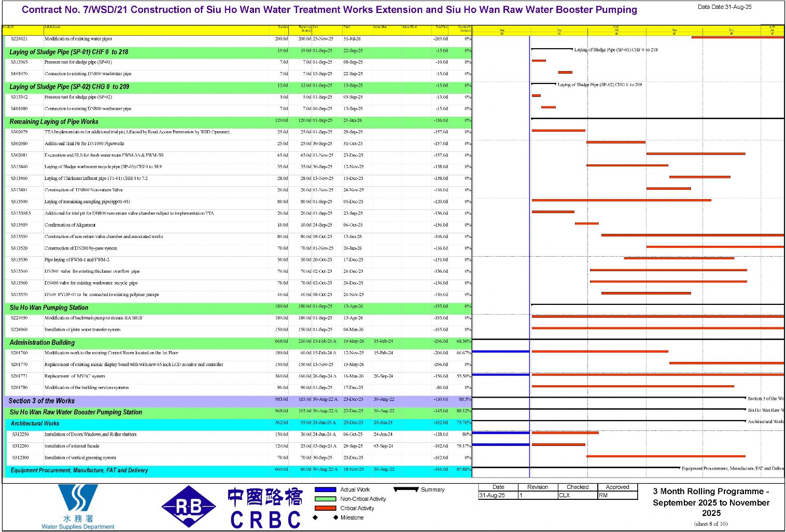Select activity "Modification of existing water pipes"

78,39
